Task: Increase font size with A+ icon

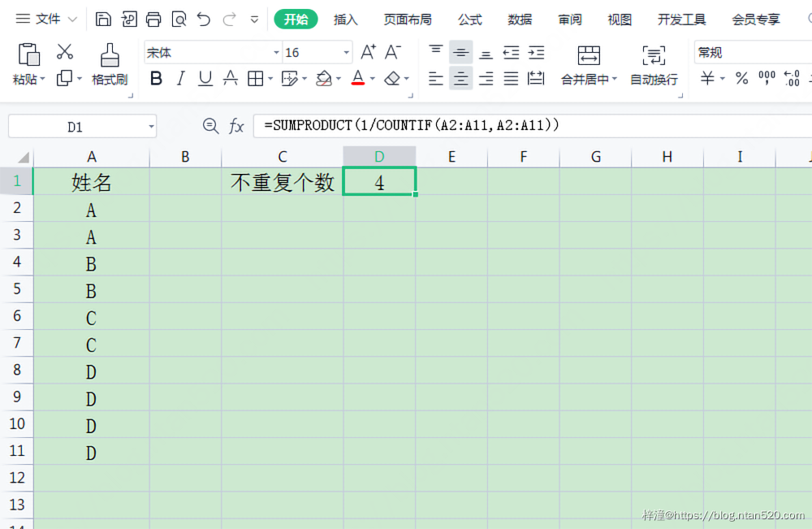Action: coord(368,52)
